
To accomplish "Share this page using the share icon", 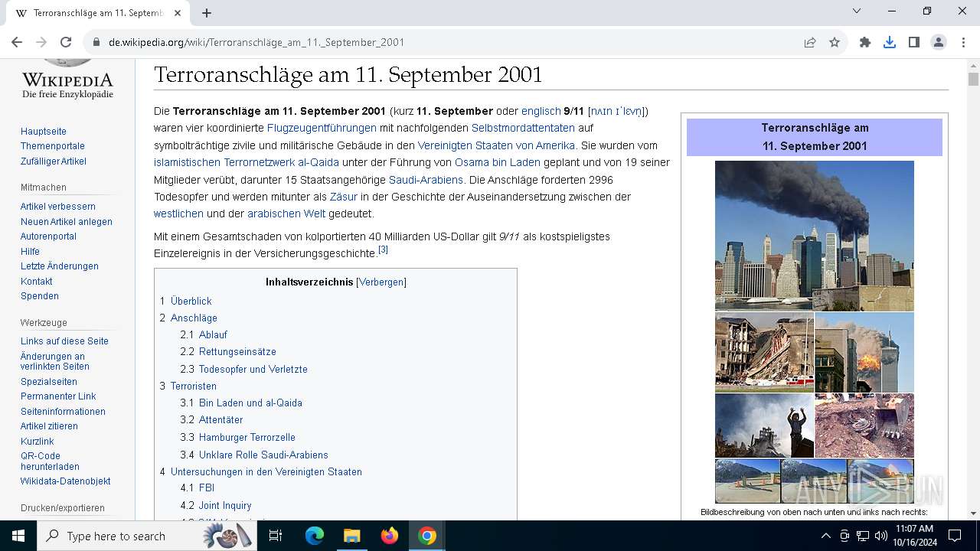I will tap(810, 42).
